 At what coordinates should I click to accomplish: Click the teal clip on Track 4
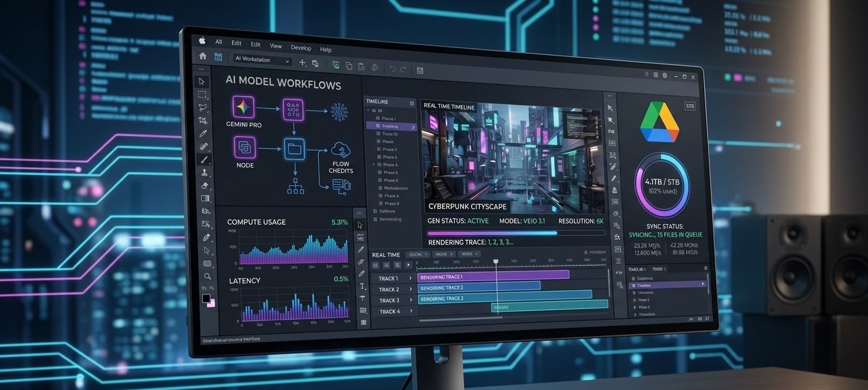pyautogui.click(x=550, y=306)
